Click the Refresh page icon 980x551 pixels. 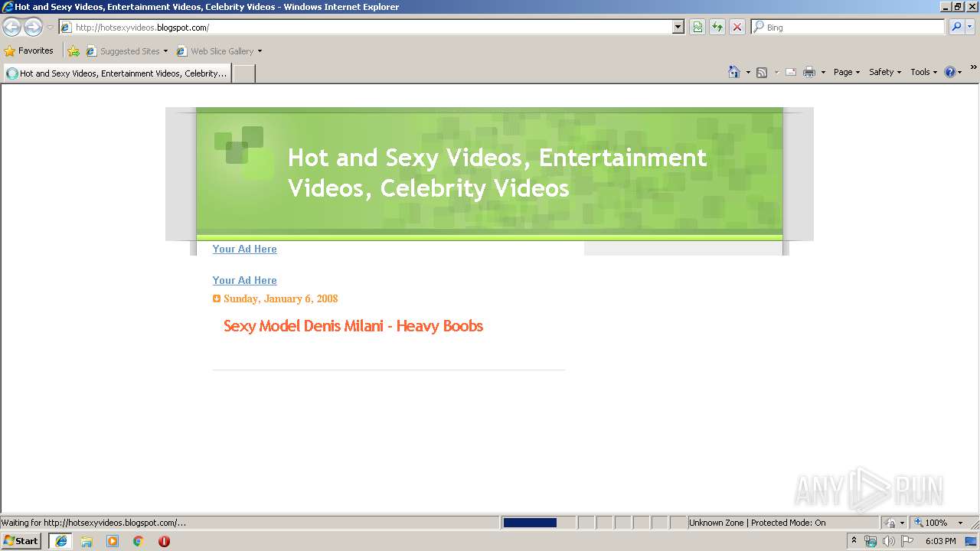point(717,28)
